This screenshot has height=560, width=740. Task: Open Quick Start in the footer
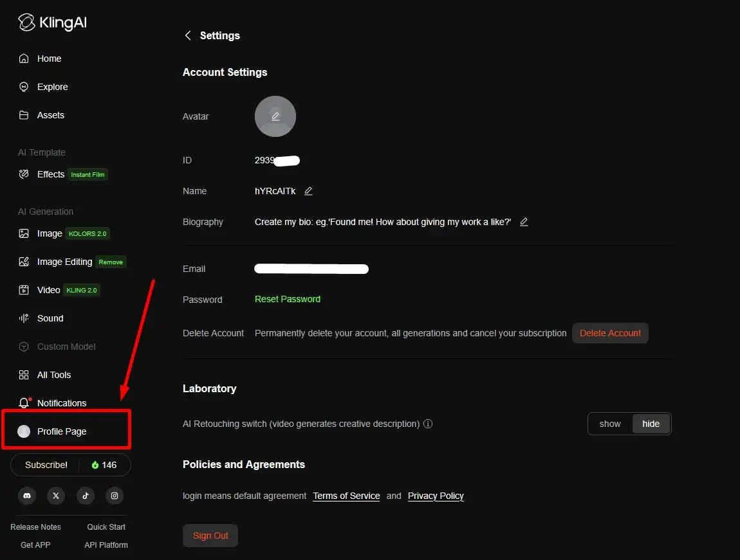click(106, 527)
